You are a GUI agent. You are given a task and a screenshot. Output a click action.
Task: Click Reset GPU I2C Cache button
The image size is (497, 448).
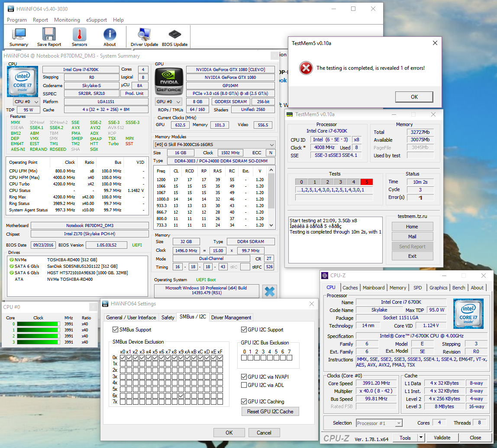pyautogui.click(x=270, y=411)
